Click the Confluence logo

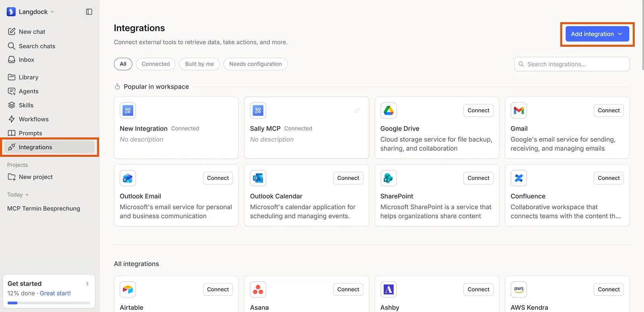[519, 178]
